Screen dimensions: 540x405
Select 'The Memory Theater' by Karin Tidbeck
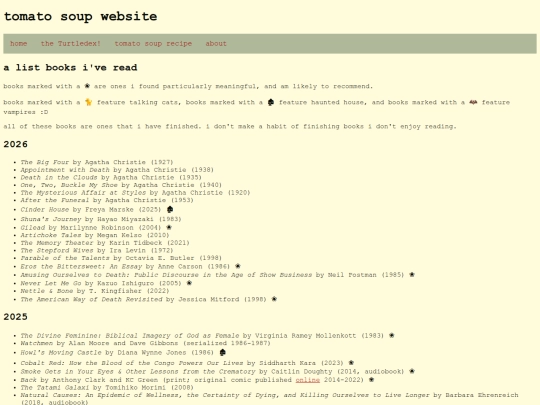tap(105, 243)
